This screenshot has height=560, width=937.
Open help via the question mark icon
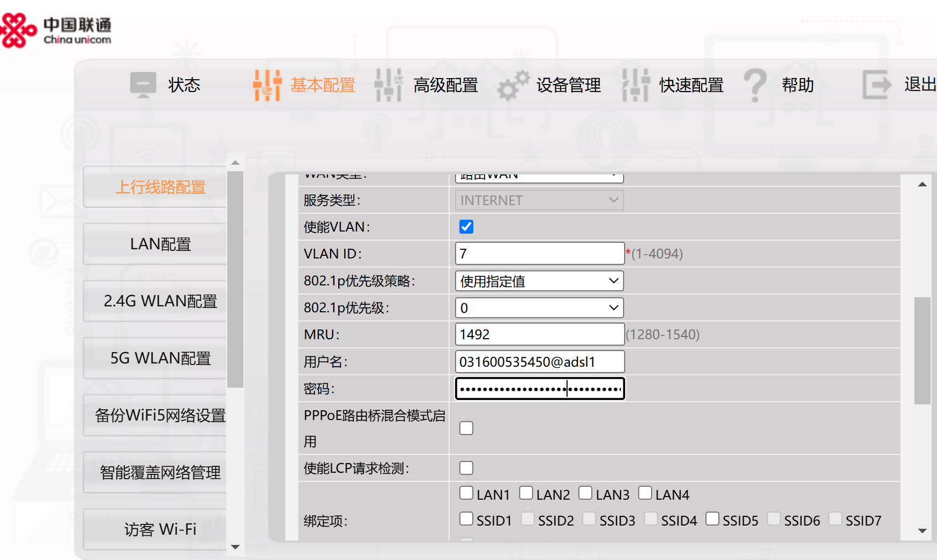click(x=756, y=85)
